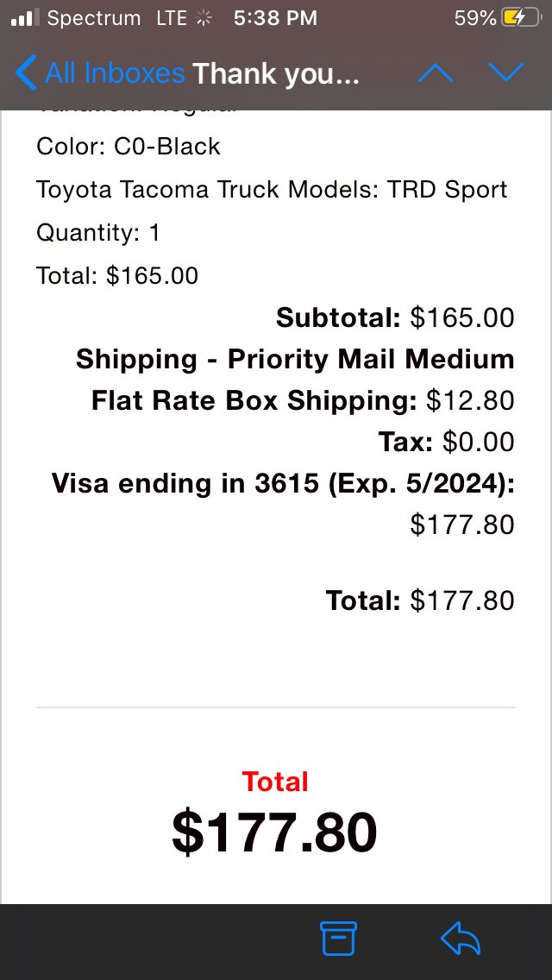Tap the Tax $0.00 line
This screenshot has height=980, width=552.
tap(447, 442)
